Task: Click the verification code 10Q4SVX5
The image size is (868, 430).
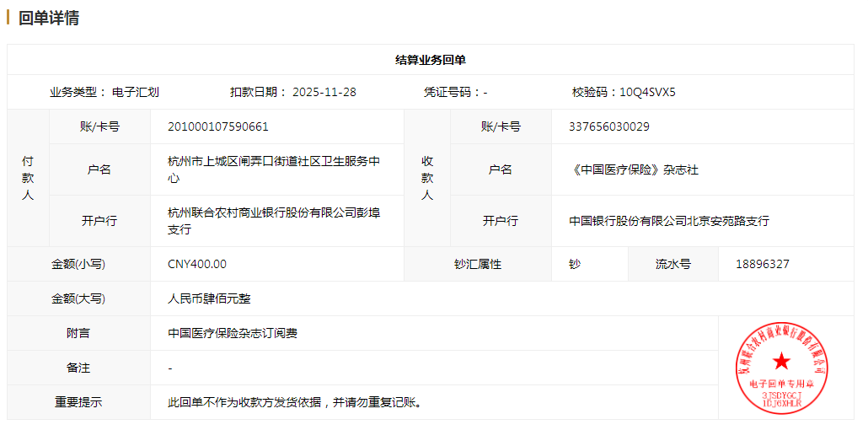Action: coord(647,92)
